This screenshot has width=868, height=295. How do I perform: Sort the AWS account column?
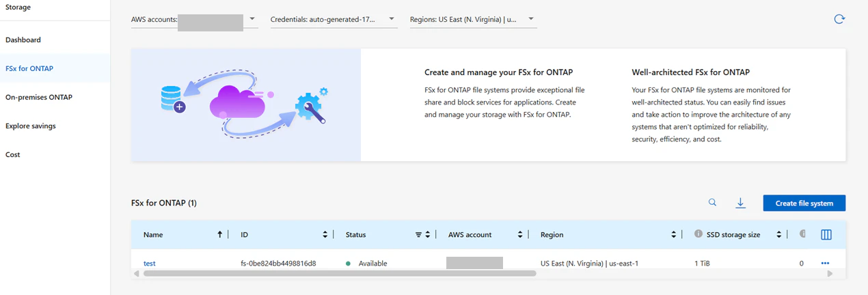[520, 234]
